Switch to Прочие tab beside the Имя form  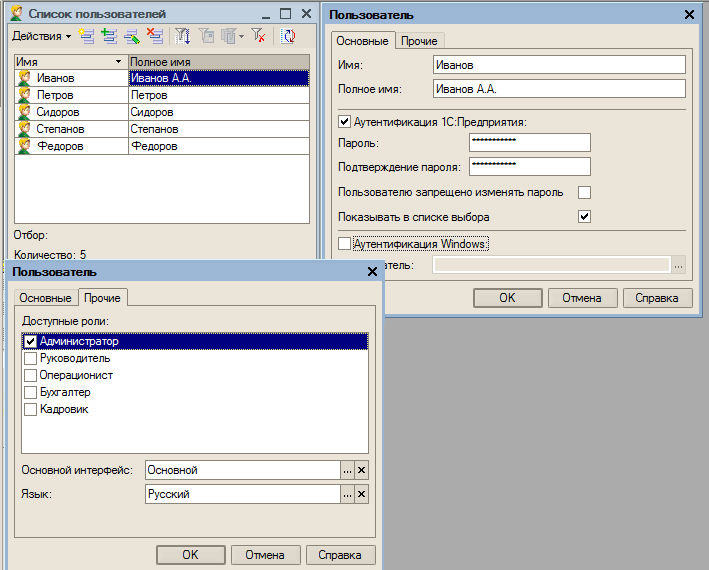(x=419, y=41)
